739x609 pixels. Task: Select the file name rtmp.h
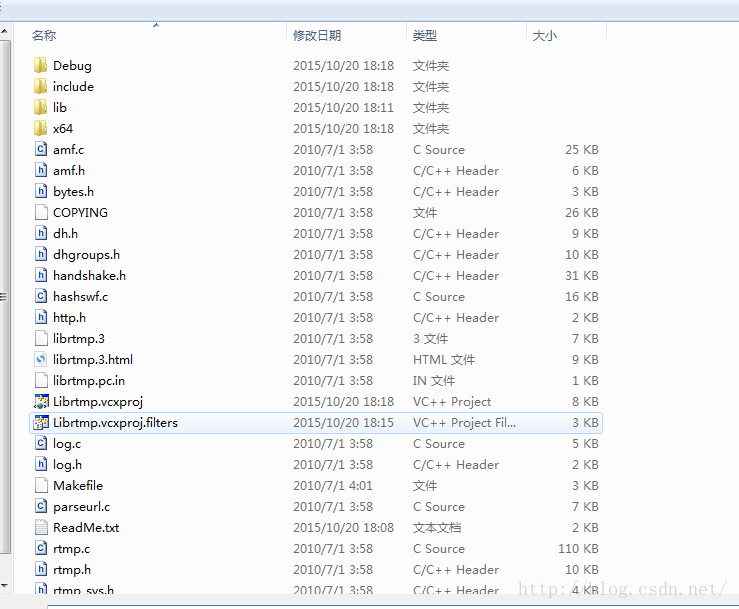(72, 569)
